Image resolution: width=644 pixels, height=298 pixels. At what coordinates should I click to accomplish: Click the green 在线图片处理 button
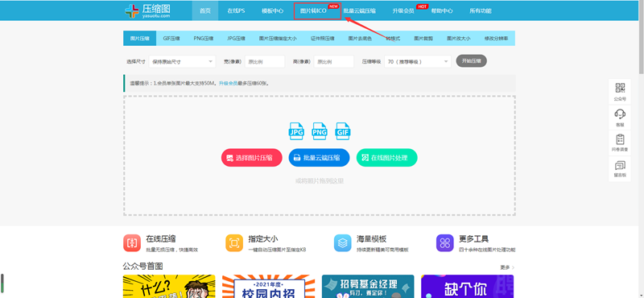tap(387, 158)
